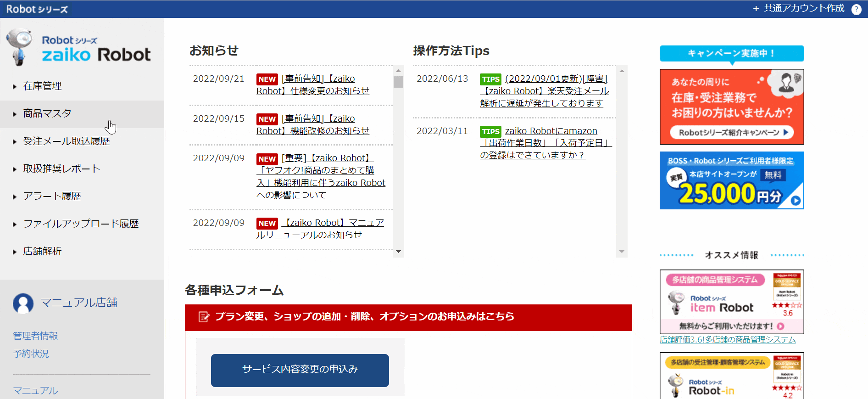This screenshot has width=868, height=399.
Task: Click the NEW badge on the マニュアルリニューアル notice
Action: click(x=267, y=223)
